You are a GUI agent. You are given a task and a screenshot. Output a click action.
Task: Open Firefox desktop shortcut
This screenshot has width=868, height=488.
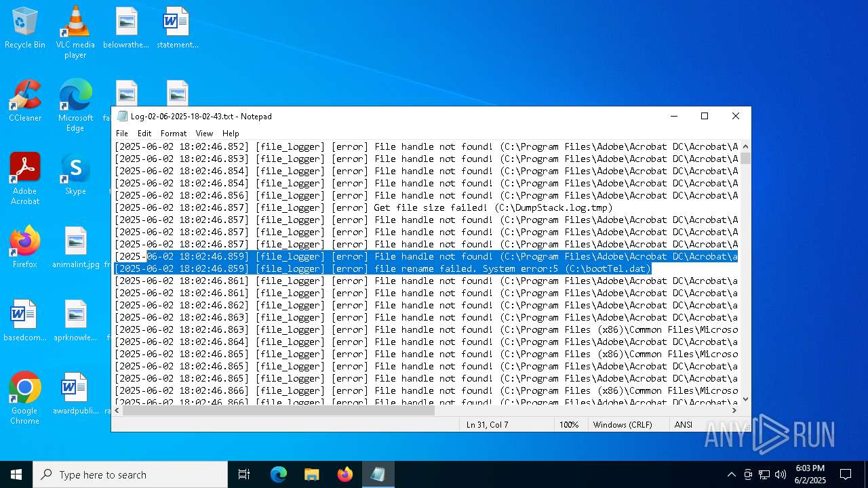(x=25, y=247)
